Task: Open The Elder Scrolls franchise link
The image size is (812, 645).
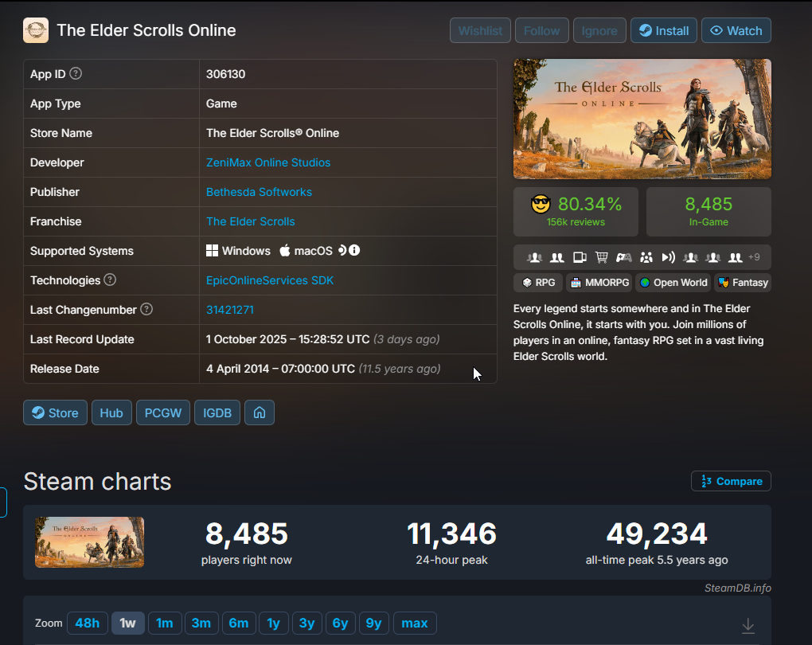Action: 251,221
